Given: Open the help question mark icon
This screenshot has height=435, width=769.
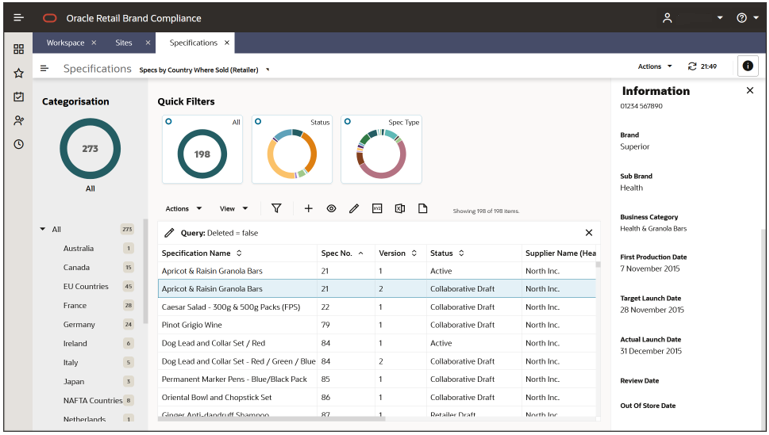Looking at the screenshot, I should click(x=742, y=18).
